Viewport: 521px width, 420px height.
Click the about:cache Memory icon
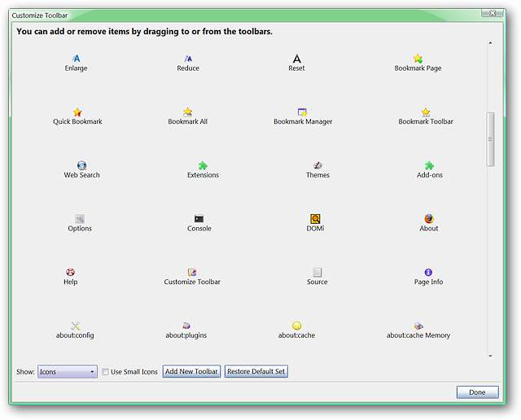point(418,326)
